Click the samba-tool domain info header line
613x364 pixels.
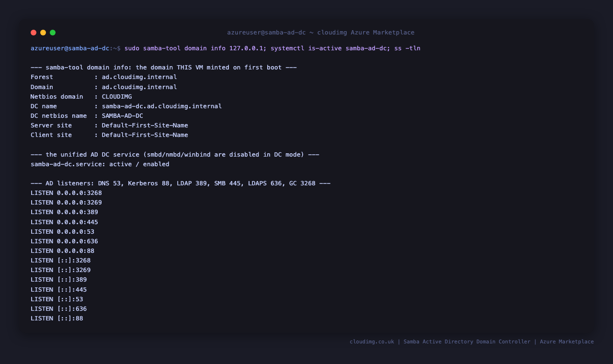point(164,68)
